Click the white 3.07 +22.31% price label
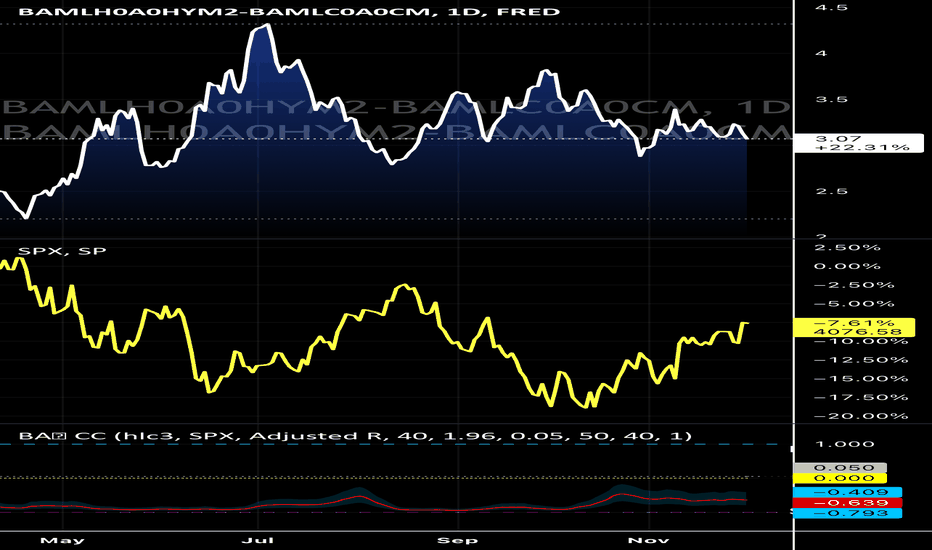932x550 pixels. 859,143
